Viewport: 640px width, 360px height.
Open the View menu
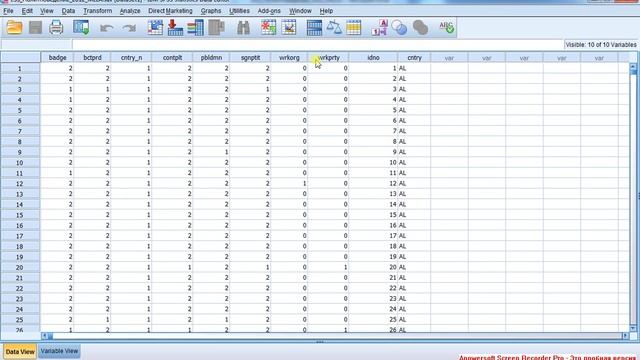pyautogui.click(x=47, y=11)
